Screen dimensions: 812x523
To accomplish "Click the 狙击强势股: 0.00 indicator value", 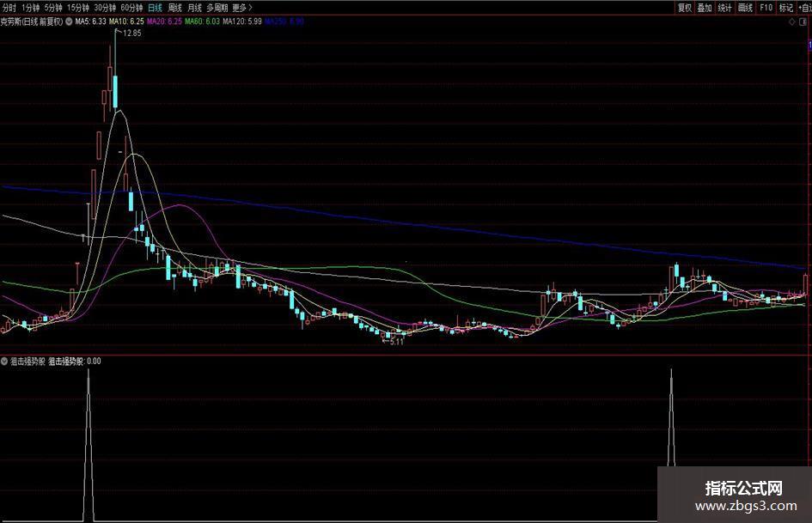I will point(75,361).
